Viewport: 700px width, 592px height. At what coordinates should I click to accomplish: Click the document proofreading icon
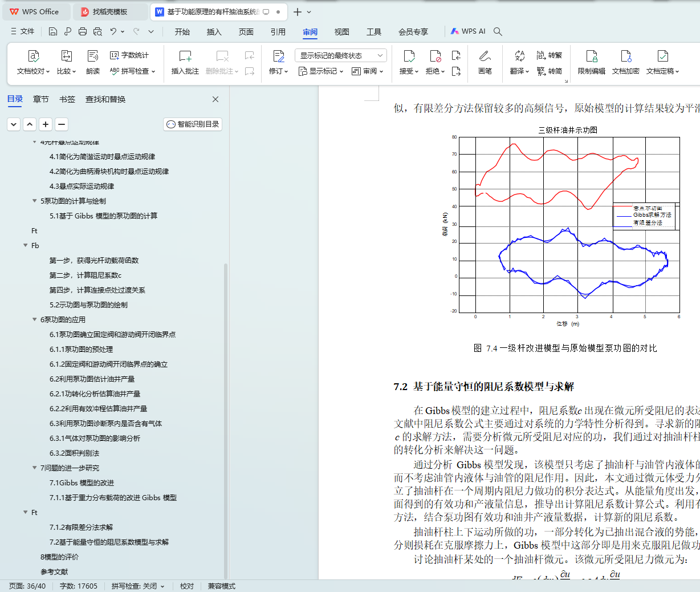34,56
